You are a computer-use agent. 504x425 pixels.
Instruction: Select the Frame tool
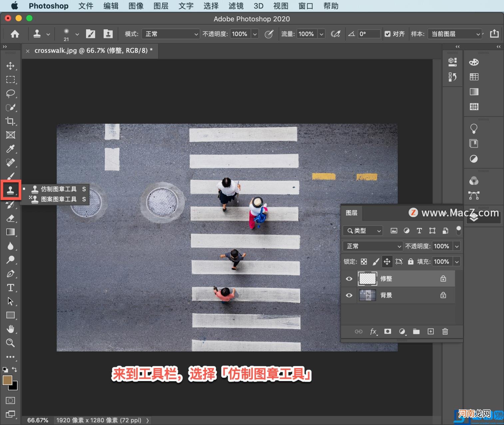[10, 135]
